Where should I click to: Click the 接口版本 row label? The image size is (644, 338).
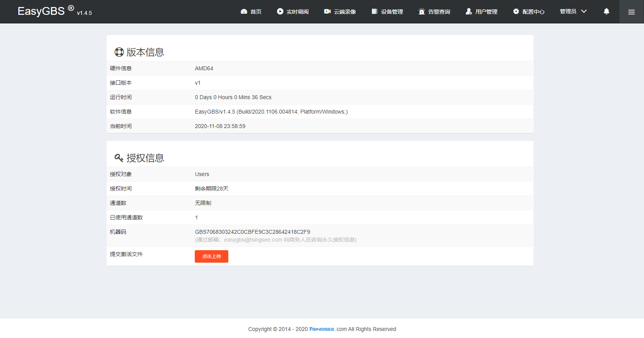[121, 83]
